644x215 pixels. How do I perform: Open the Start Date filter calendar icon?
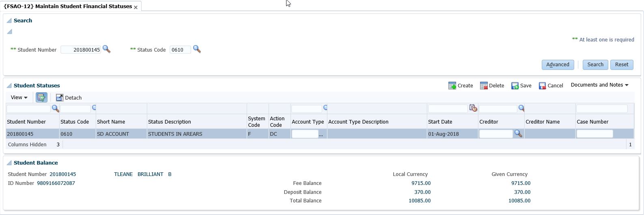(x=473, y=108)
